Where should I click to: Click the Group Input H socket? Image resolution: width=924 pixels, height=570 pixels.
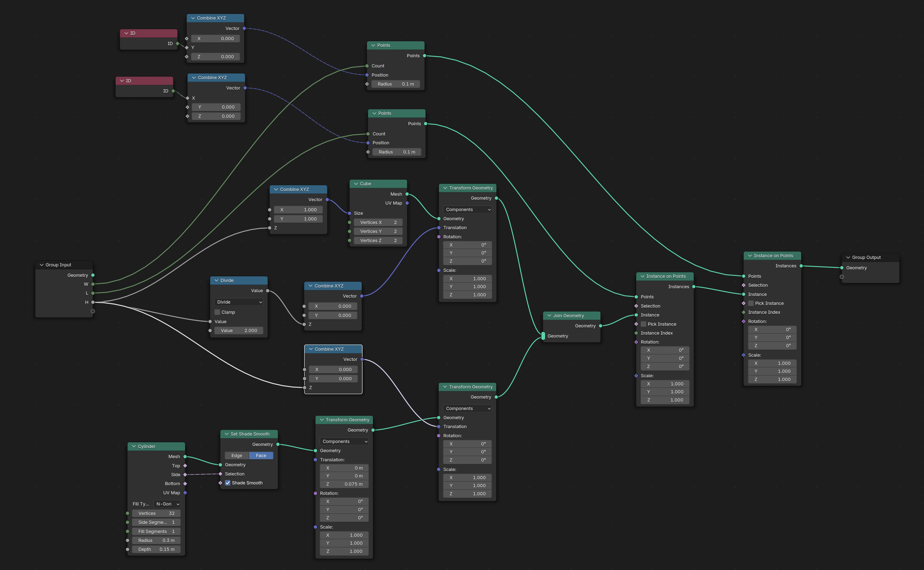point(93,302)
